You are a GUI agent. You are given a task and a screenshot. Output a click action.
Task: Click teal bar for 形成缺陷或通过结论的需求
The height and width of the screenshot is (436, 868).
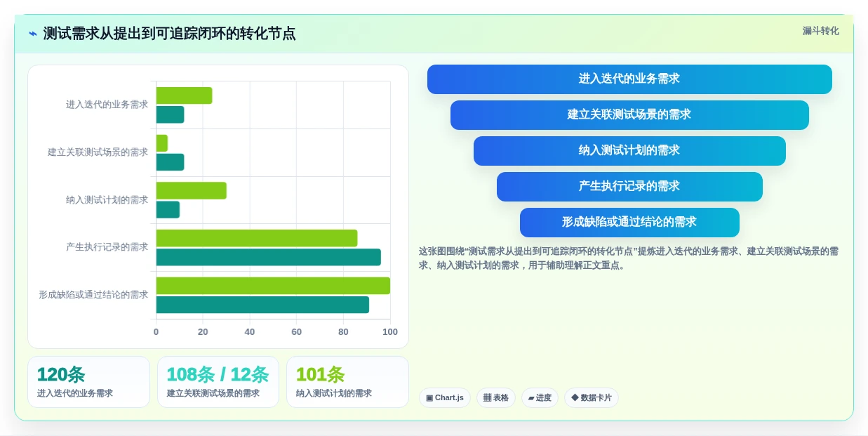coord(262,305)
